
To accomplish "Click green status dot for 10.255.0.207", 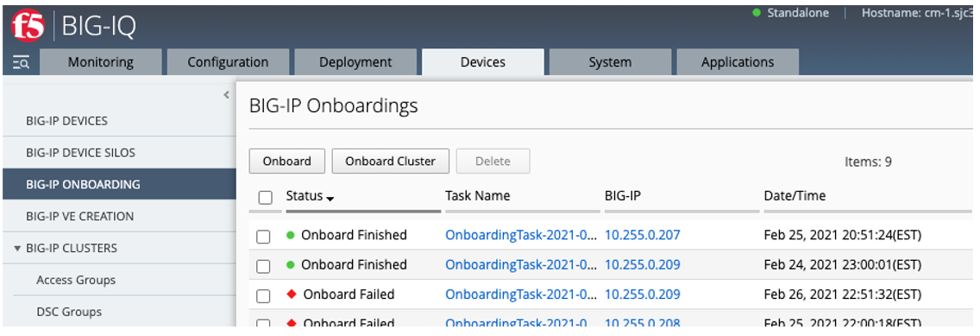I will 290,236.
